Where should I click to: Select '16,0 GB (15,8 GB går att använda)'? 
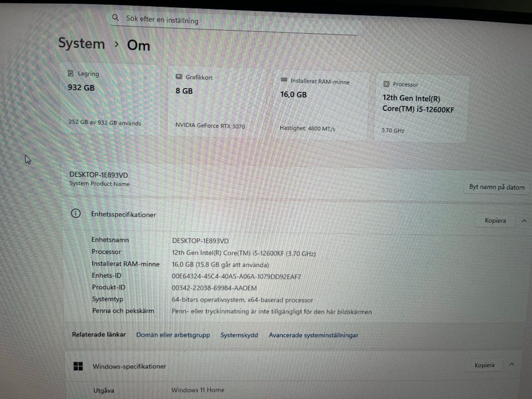coord(220,265)
